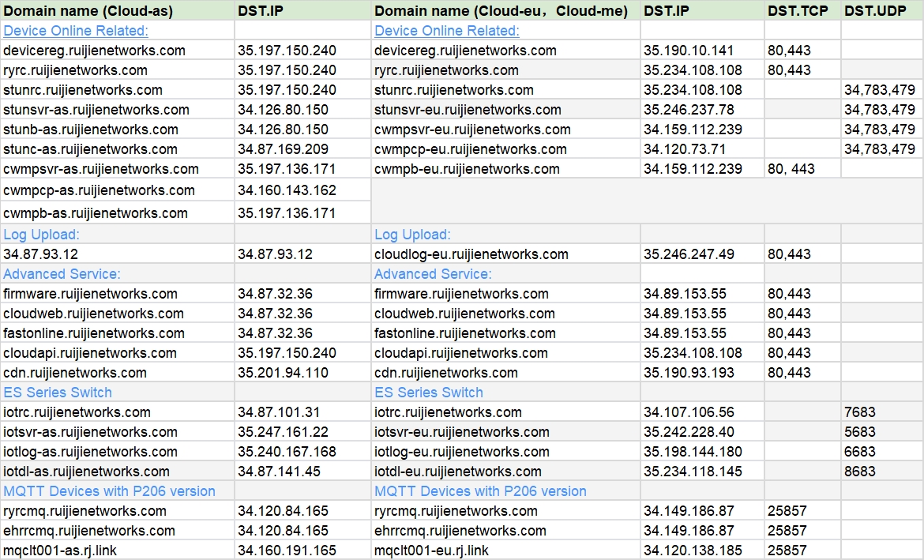Click the Domain name (Cloud-as) header cell
Viewport: 924px width, 560px height.
point(88,11)
